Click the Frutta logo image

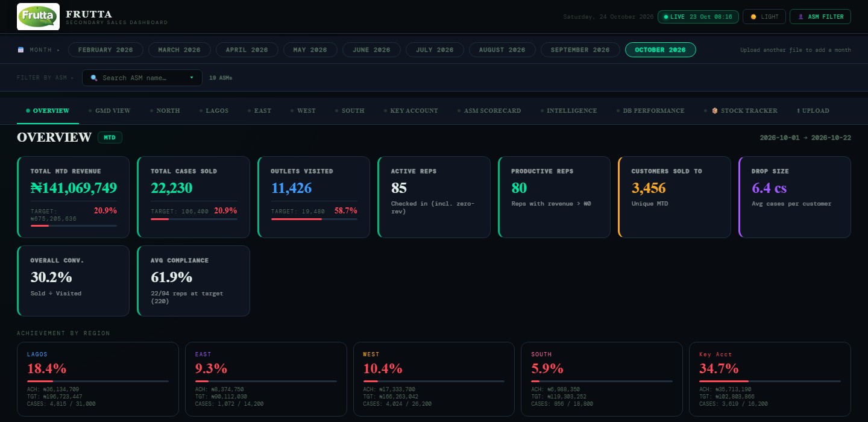(38, 16)
